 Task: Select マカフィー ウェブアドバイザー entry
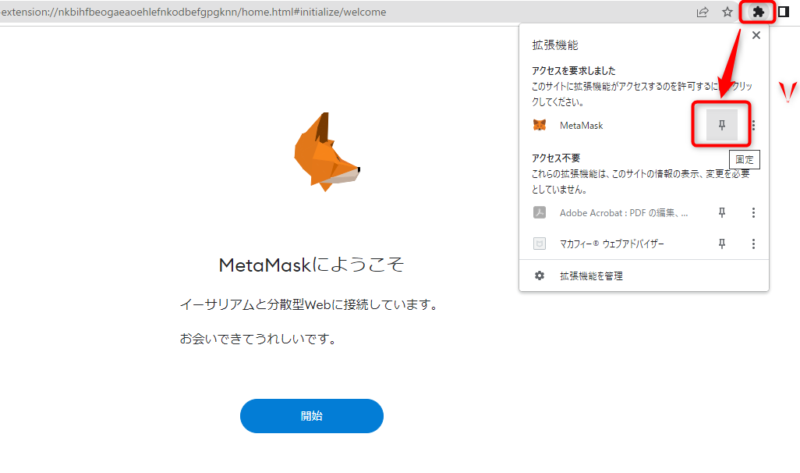612,244
